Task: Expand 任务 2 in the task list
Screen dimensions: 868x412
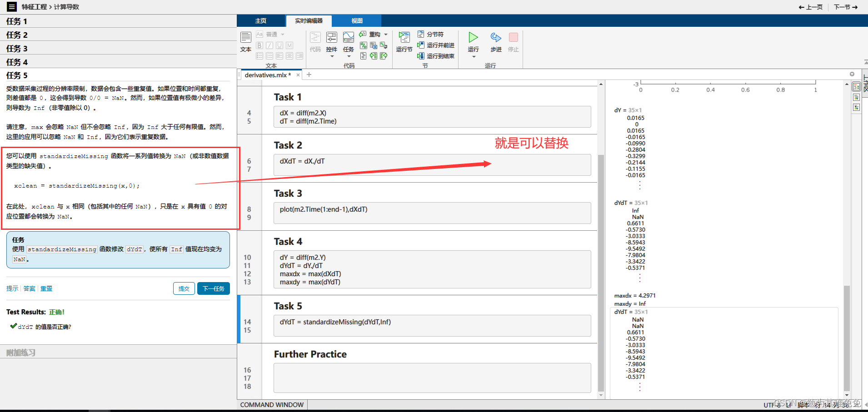Action: 118,35
